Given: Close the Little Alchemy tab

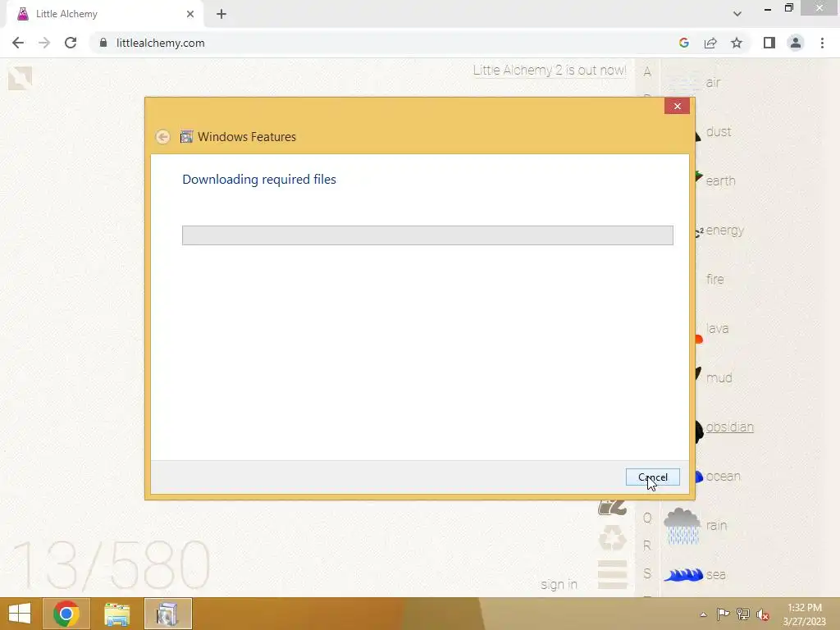Looking at the screenshot, I should pyautogui.click(x=189, y=14).
